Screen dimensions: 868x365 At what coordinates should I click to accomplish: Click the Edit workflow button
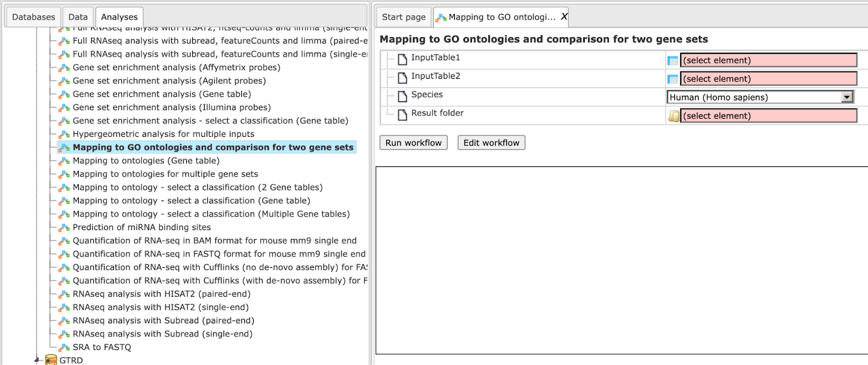coord(492,143)
